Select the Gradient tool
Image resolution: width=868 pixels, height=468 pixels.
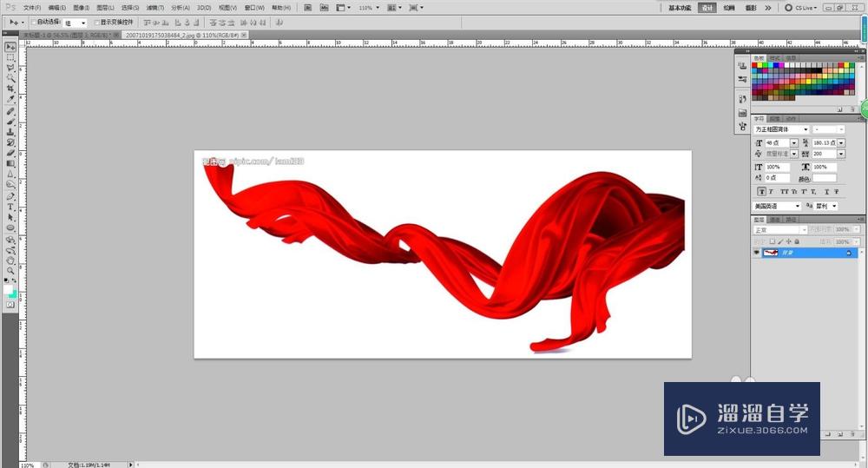(x=10, y=163)
